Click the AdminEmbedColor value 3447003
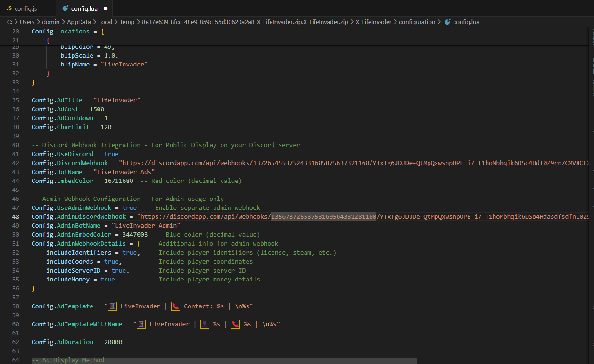594x364 pixels. pyautogui.click(x=135, y=235)
